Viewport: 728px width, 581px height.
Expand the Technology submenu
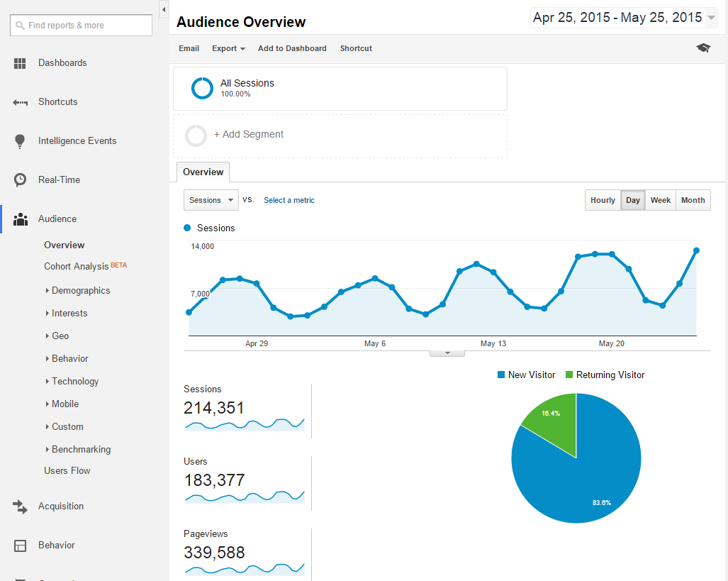pos(72,382)
